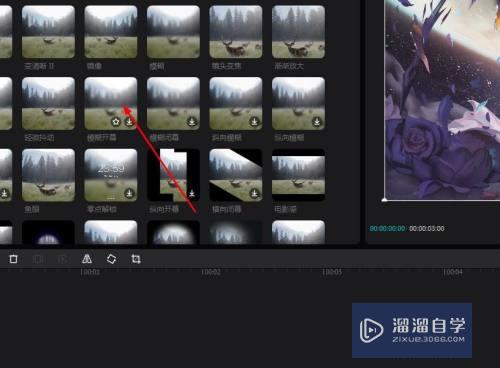The height and width of the screenshot is (368, 500).
Task: Download the 纵向开幕 effect
Action: point(192,193)
